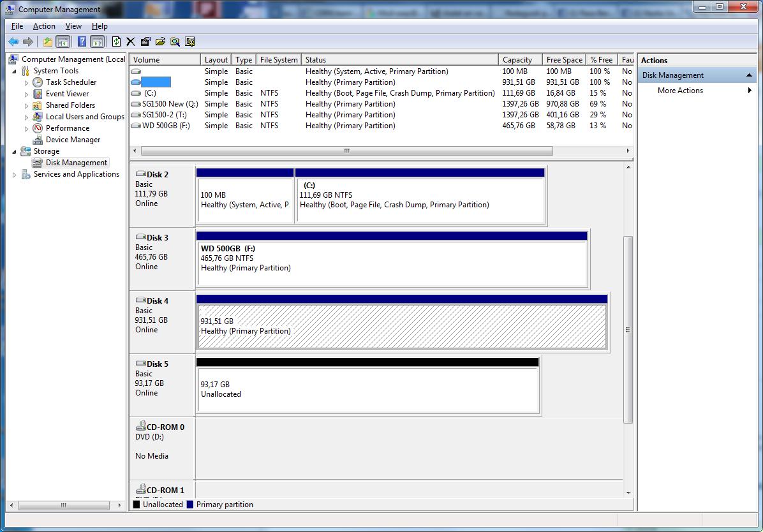The image size is (763, 532).
Task: Click More Actions in Actions pane
Action: tap(680, 91)
